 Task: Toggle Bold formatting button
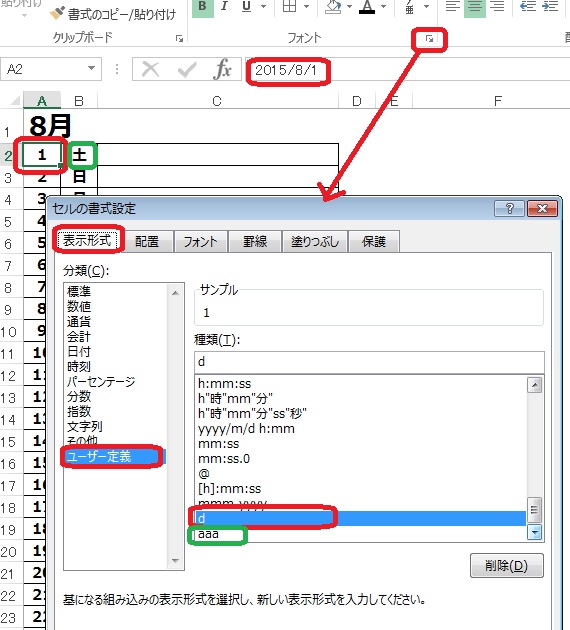202,7
